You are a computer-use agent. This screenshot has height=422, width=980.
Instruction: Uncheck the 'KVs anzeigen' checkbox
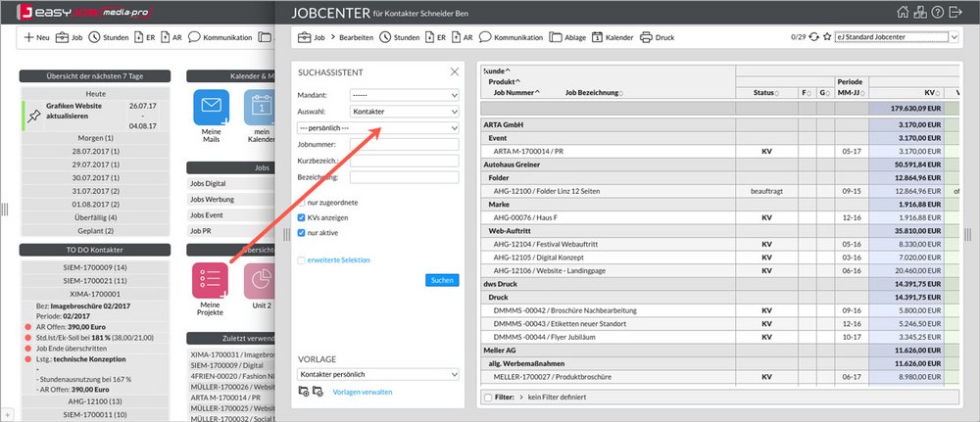(x=302, y=216)
